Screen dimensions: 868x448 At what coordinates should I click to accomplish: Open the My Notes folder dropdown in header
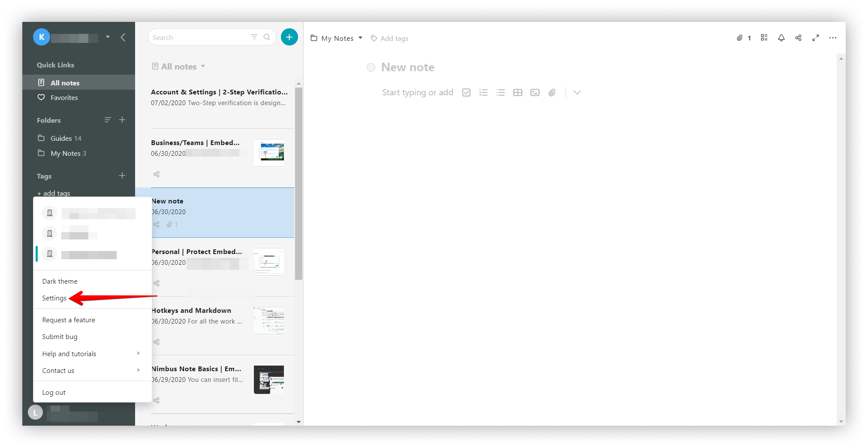[x=337, y=38]
